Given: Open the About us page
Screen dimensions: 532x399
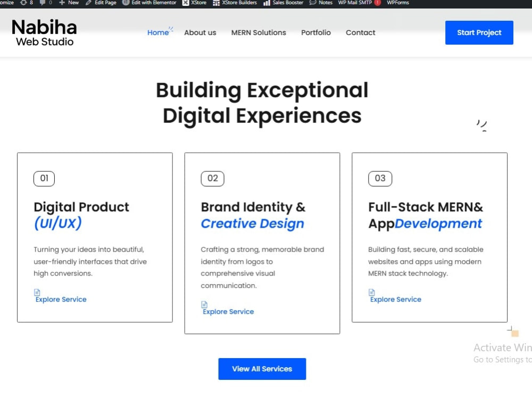Looking at the screenshot, I should (x=200, y=32).
